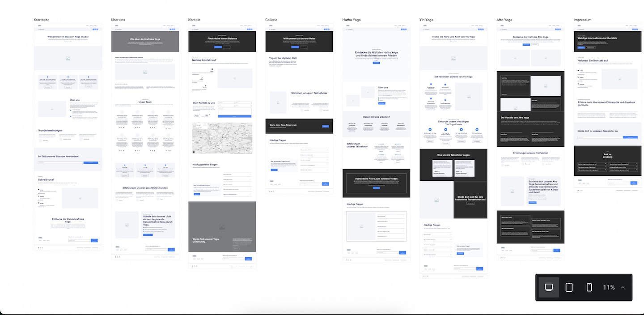The height and width of the screenshot is (315, 644).
Task: Select the Über uns page label
Action: point(118,20)
